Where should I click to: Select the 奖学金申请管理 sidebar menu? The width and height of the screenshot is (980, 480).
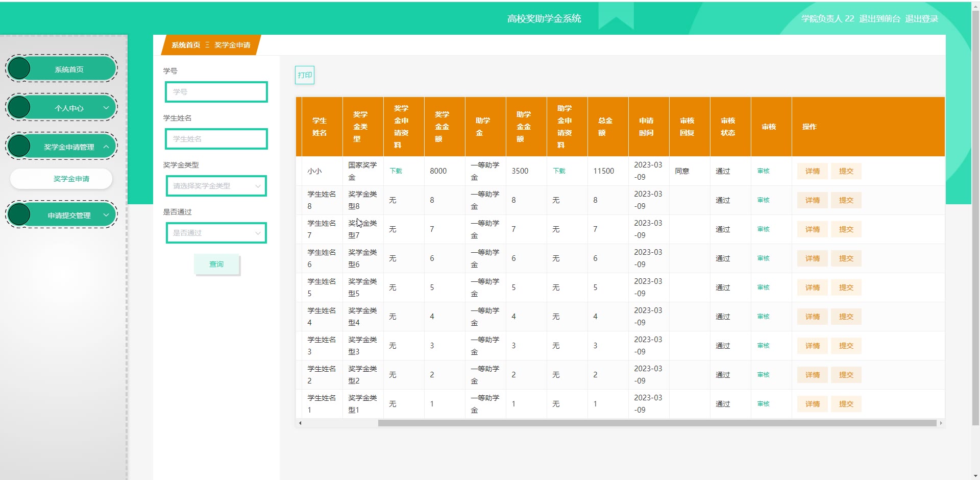pos(61,146)
